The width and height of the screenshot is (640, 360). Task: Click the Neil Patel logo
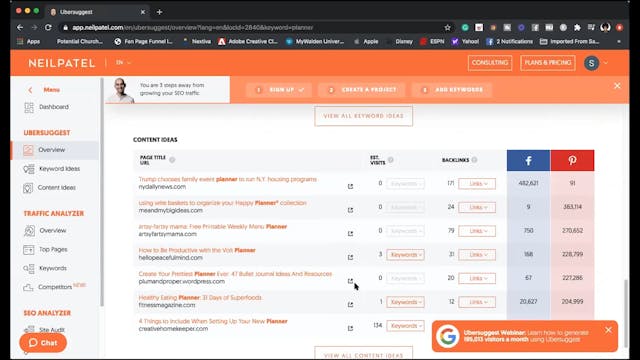(62, 63)
